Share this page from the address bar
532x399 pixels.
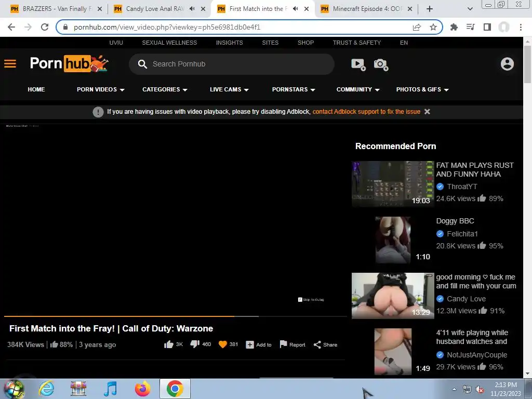417,27
